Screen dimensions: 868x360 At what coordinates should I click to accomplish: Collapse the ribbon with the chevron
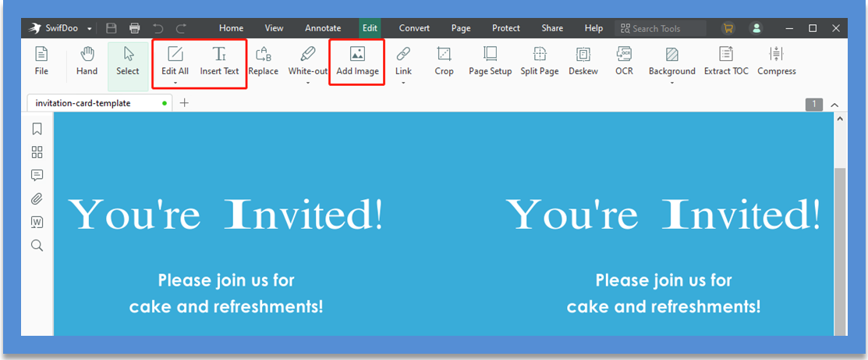click(x=834, y=105)
